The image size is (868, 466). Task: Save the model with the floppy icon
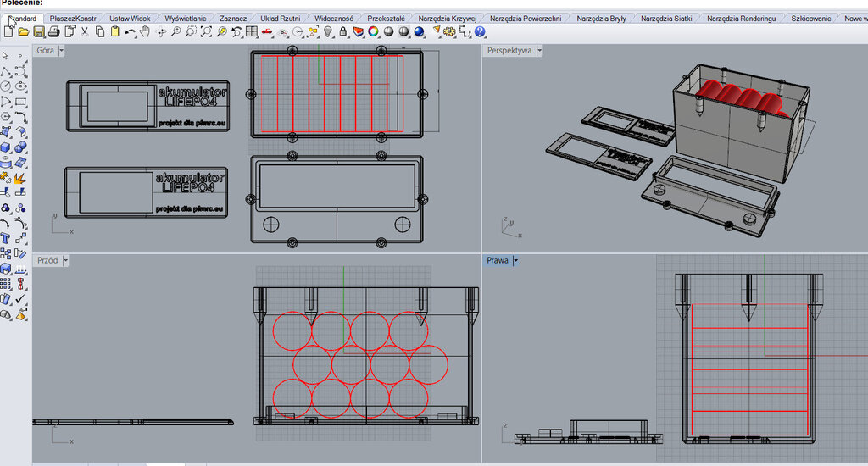coord(38,31)
